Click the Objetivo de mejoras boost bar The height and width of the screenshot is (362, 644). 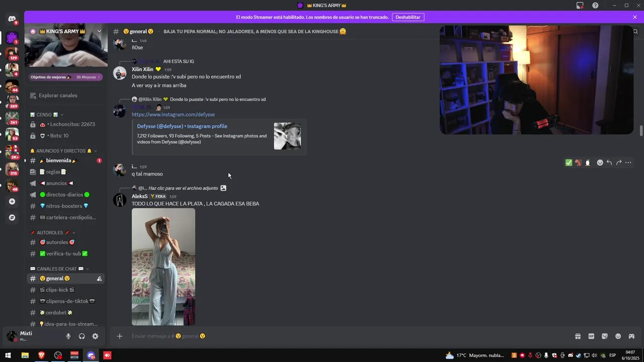pyautogui.click(x=65, y=77)
